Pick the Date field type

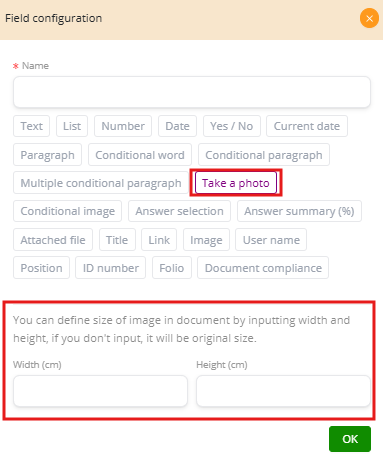coord(177,126)
